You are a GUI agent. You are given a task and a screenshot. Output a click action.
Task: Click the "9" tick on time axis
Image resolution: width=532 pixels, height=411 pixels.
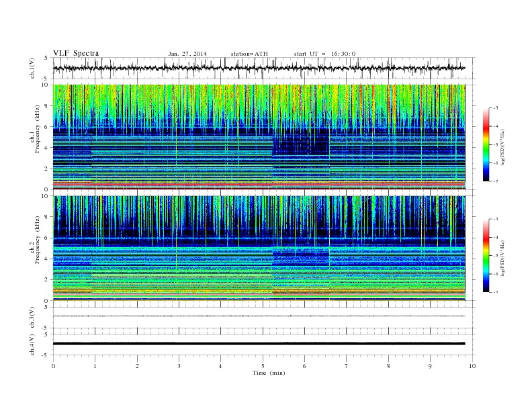430,366
